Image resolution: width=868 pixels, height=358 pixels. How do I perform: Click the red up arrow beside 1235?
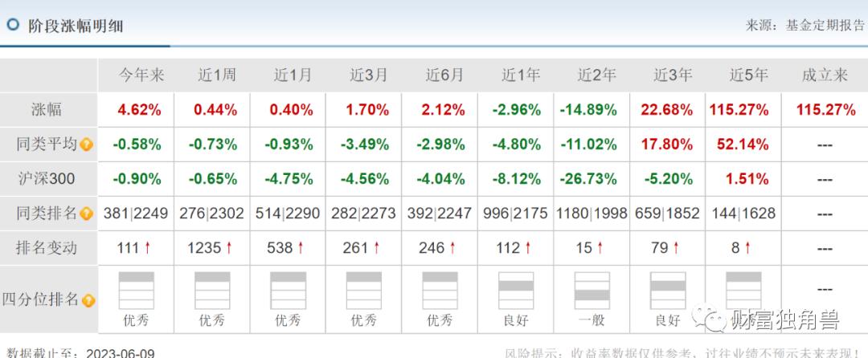pyautogui.click(x=229, y=248)
